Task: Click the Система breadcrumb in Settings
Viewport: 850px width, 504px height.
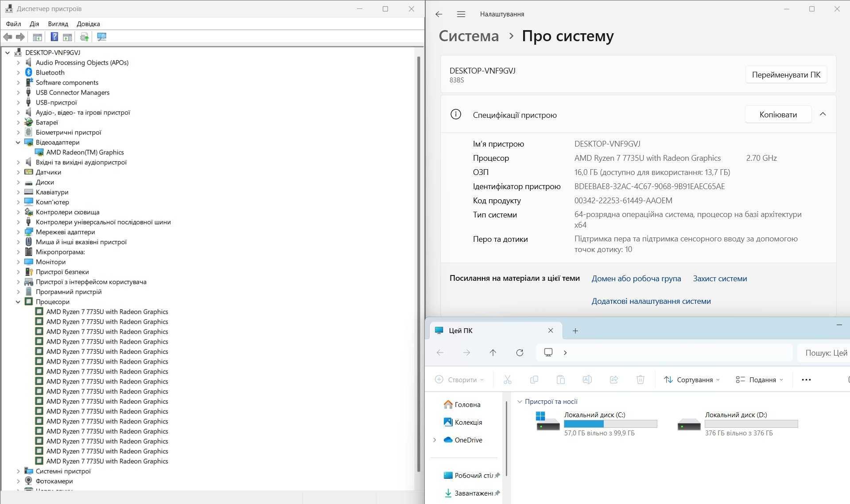Action: (x=469, y=36)
